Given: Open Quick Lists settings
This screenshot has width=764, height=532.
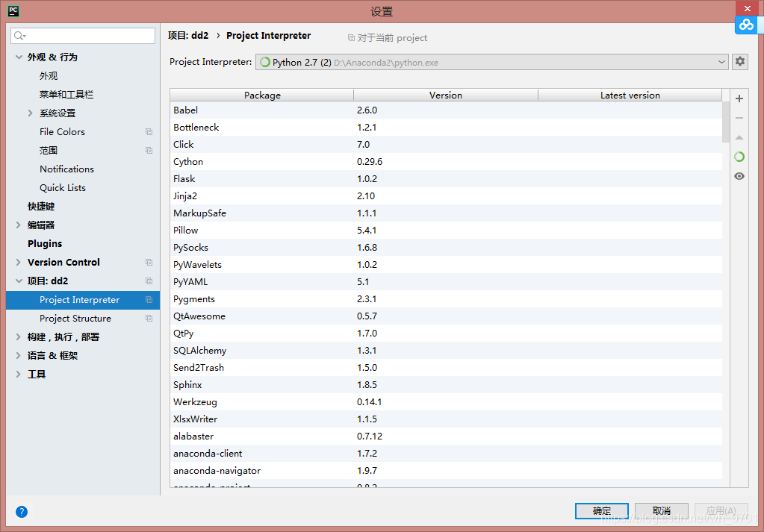Looking at the screenshot, I should click(x=63, y=188).
